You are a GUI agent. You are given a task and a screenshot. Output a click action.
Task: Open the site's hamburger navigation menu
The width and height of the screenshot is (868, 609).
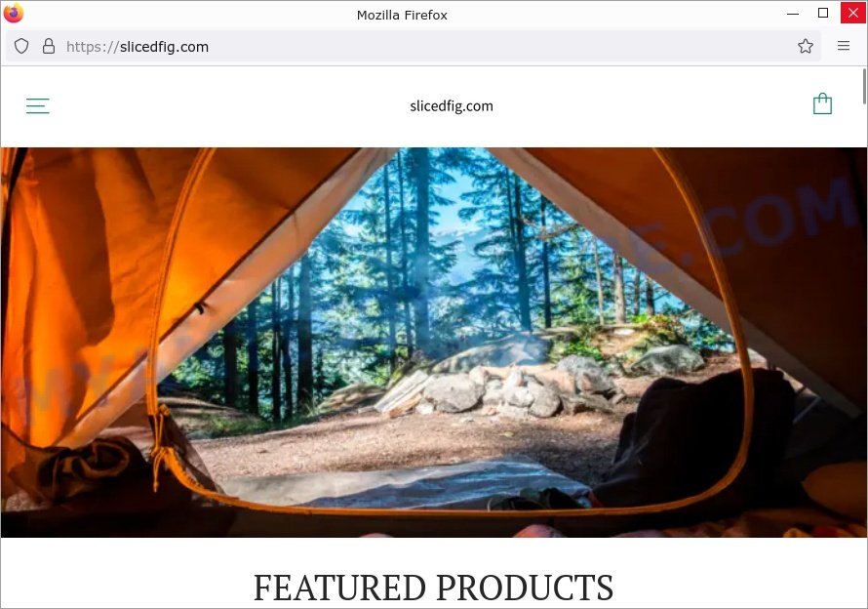(38, 105)
